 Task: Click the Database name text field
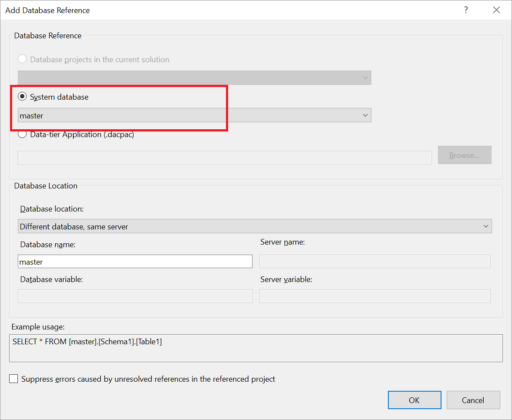[135, 262]
